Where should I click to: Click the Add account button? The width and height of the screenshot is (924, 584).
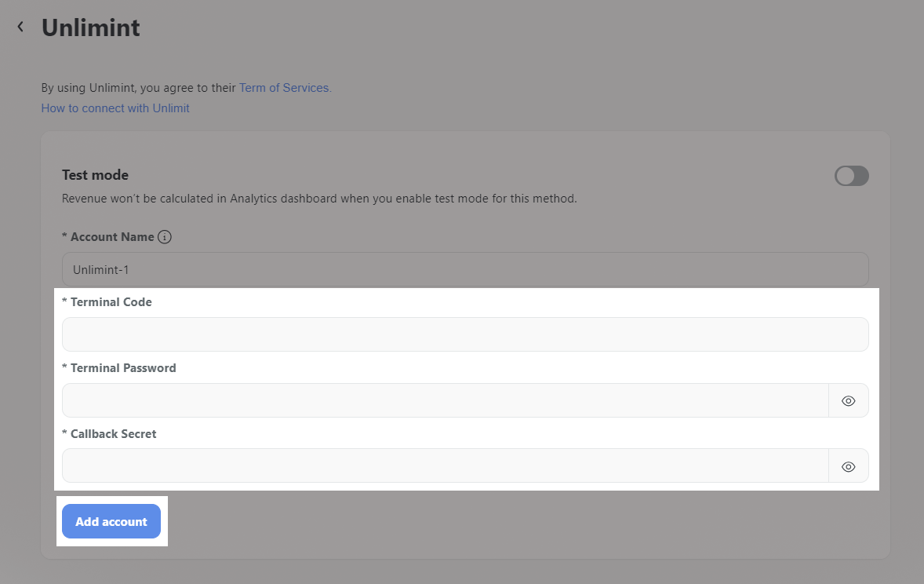pos(111,521)
